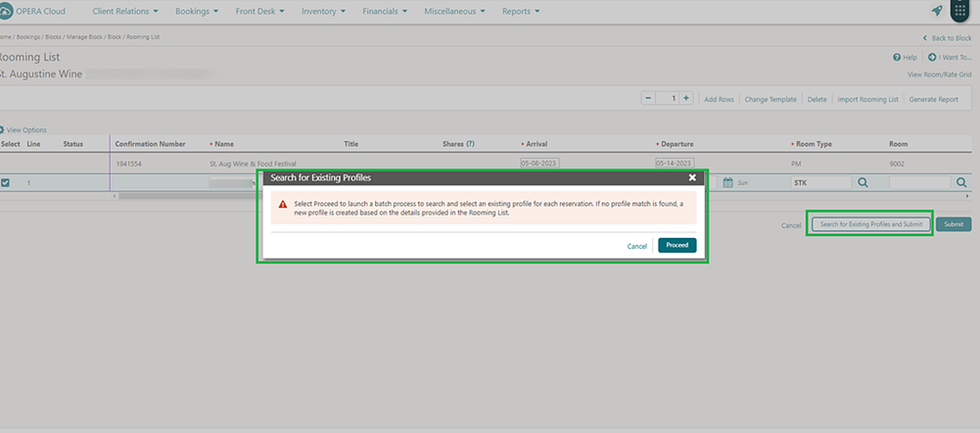Open the departure calendar picker icon
980x433 pixels.
pos(727,183)
